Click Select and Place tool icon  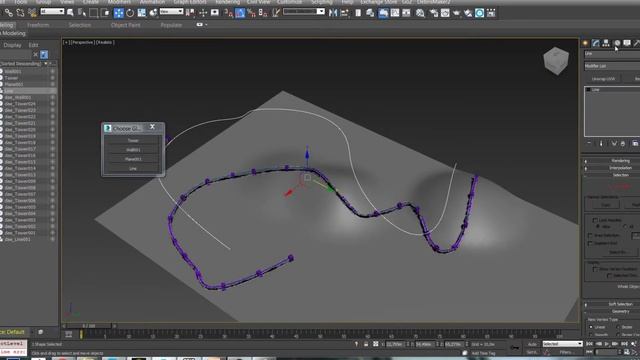pos(153,13)
